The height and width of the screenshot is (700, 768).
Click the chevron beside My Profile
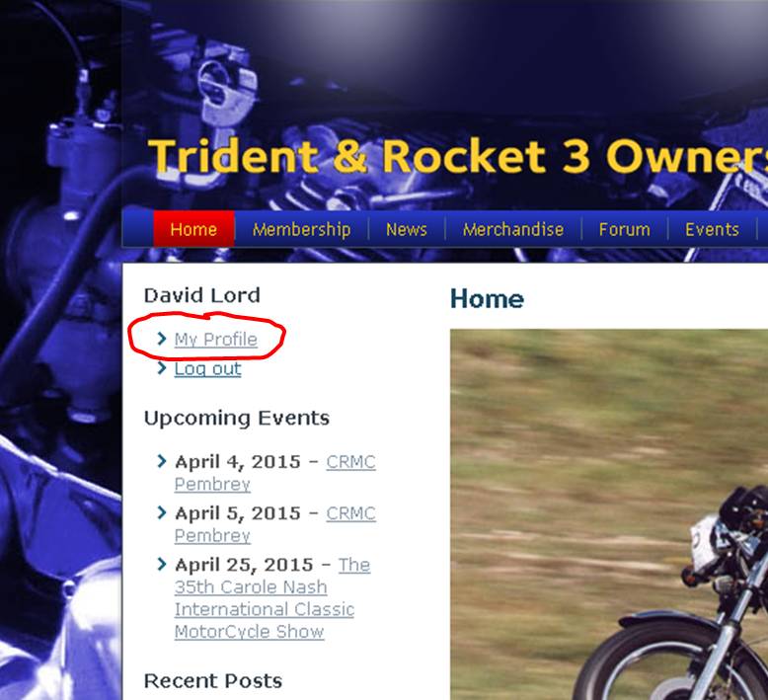click(x=162, y=339)
